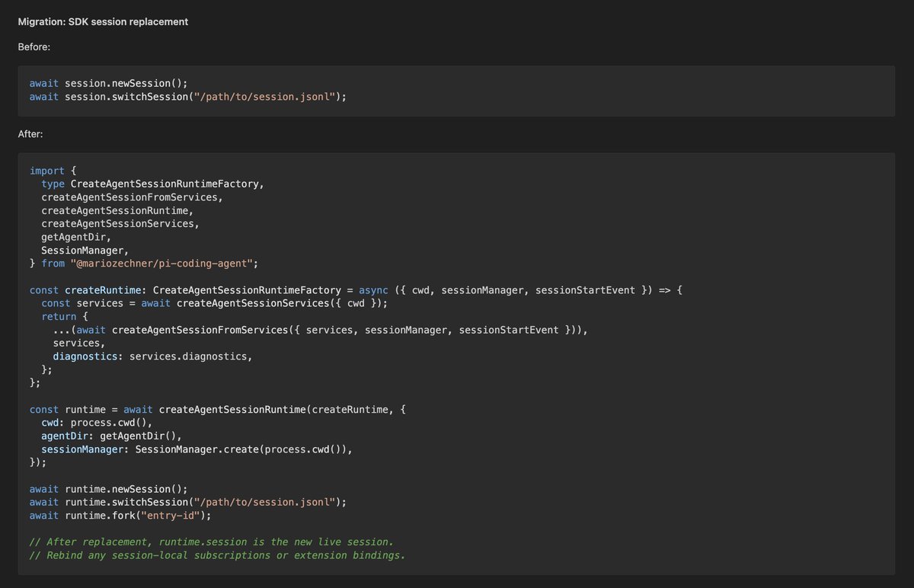This screenshot has width=914, height=588.
Task: Click the "const services = await" line
Action: [215, 303]
